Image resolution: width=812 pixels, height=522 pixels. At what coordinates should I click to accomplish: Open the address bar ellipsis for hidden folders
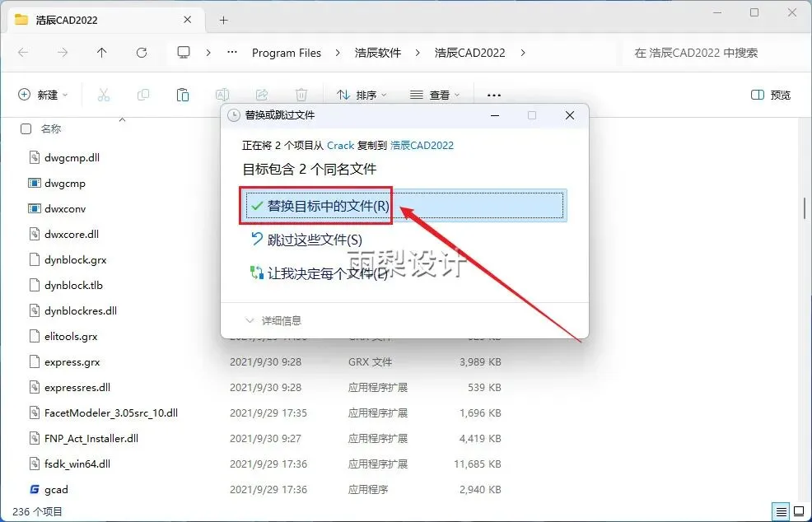(232, 53)
